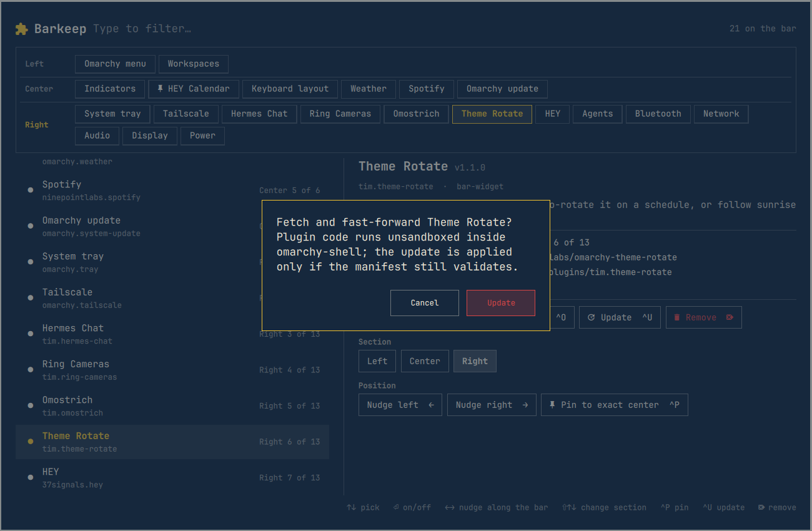Click the Nudge right button
The image size is (812, 531).
[492, 405]
